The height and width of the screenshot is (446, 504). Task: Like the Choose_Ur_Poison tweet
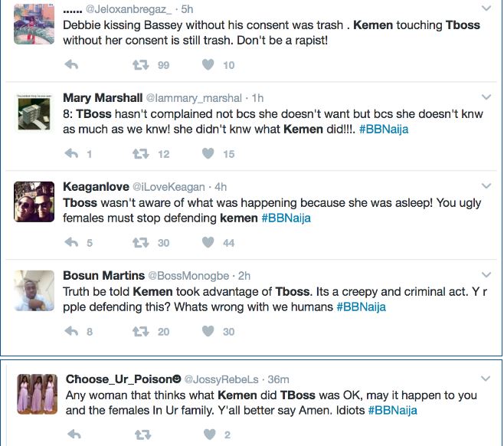[x=208, y=435]
